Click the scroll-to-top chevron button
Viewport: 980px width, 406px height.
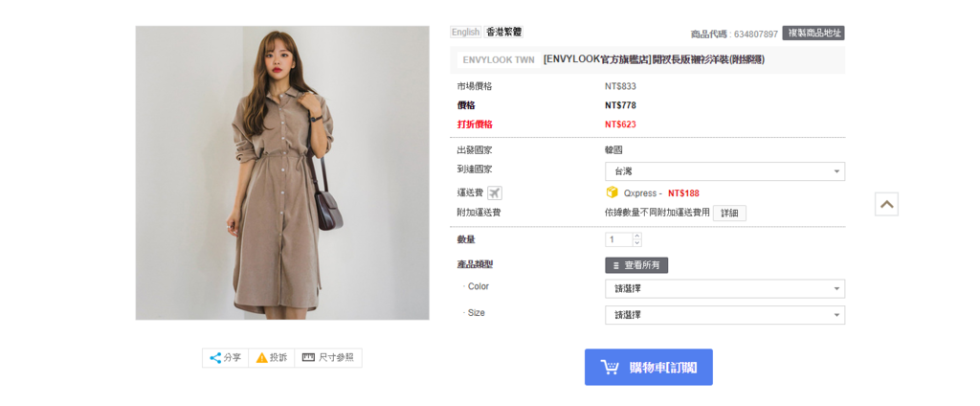[x=886, y=204]
